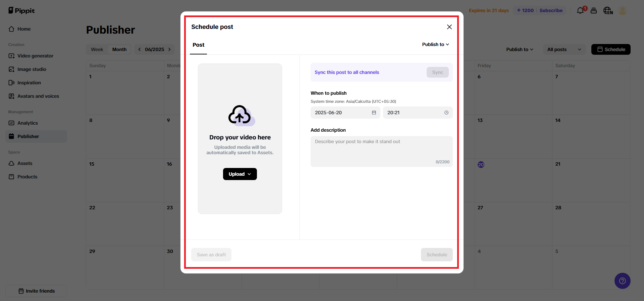Open the All posts filter dropdown
The height and width of the screenshot is (301, 644).
tap(564, 49)
